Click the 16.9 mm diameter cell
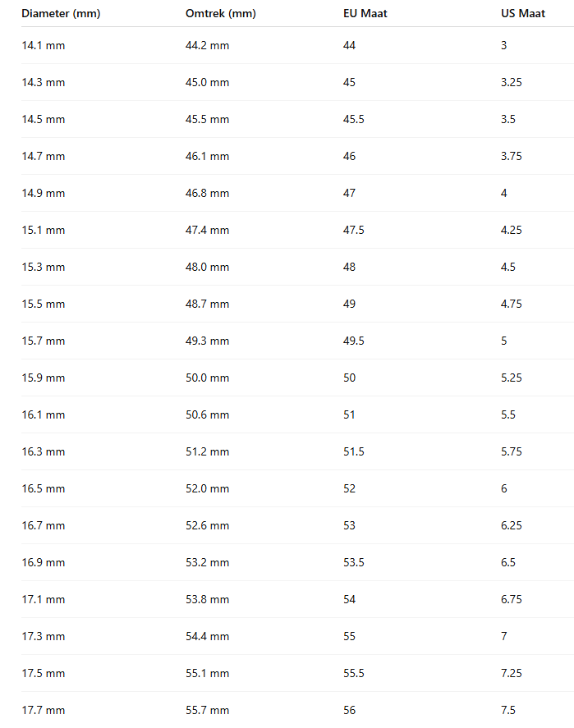Viewport: 574px width, 728px height. pos(43,562)
